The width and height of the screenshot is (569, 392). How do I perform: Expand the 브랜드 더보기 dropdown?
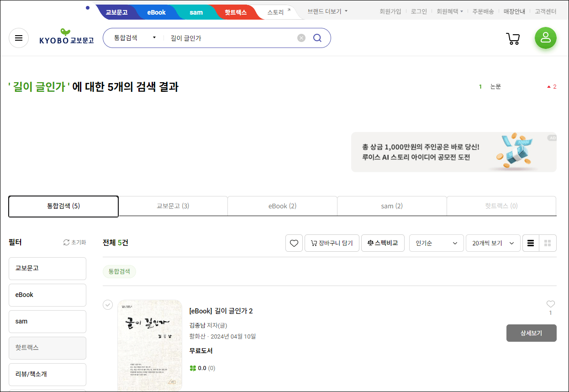(327, 11)
